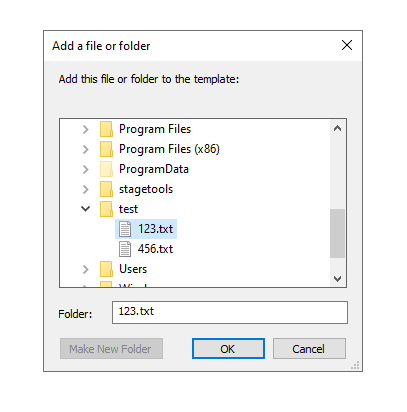Expand the Users folder node

(86, 269)
